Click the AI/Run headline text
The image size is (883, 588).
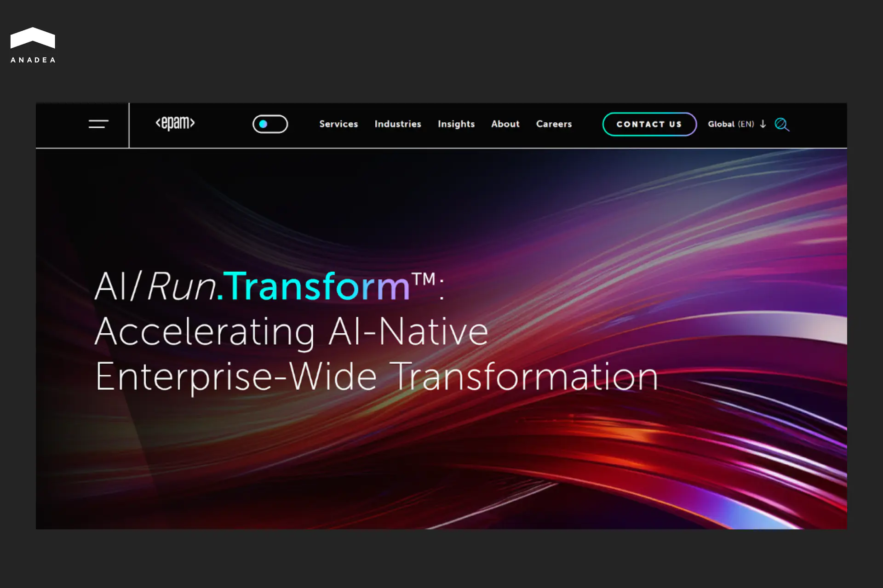155,286
